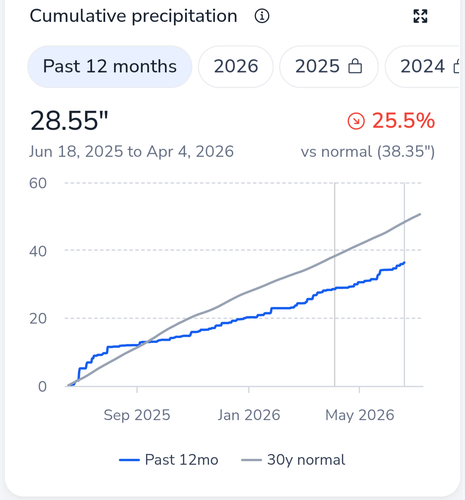Click the partially visible 2024 lock icon
Viewport: 465px width, 500px height.
click(x=457, y=66)
